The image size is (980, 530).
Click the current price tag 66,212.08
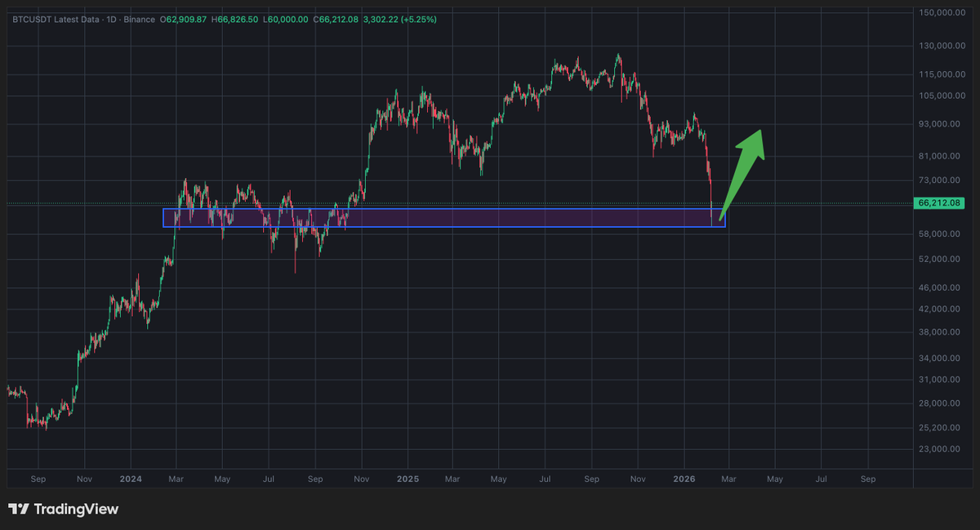coord(938,203)
